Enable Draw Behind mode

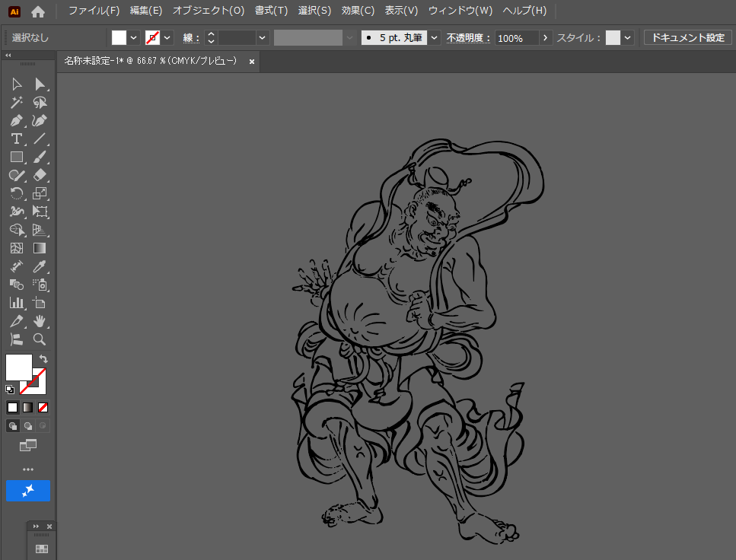pyautogui.click(x=28, y=426)
